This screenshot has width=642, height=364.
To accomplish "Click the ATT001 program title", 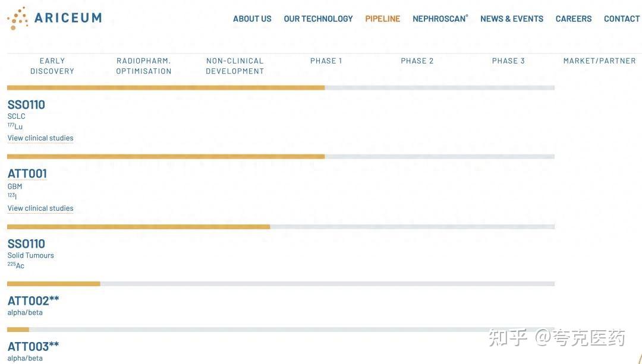I will 27,174.
